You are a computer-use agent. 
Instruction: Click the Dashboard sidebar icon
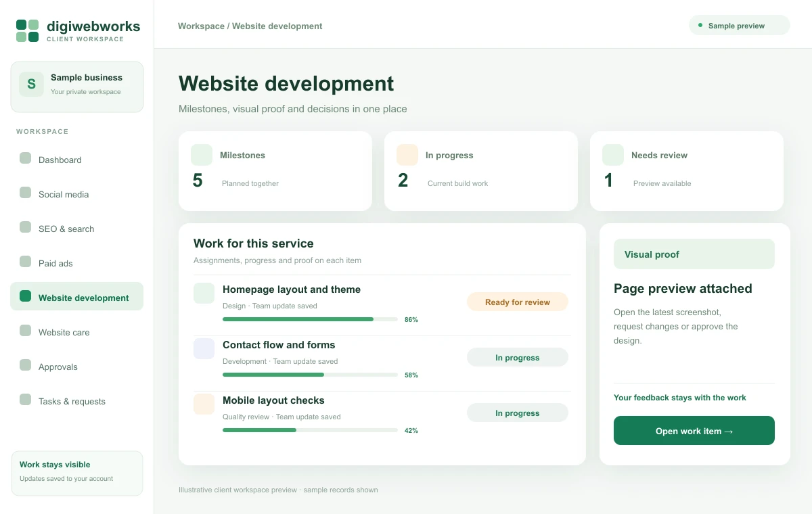[x=25, y=158]
